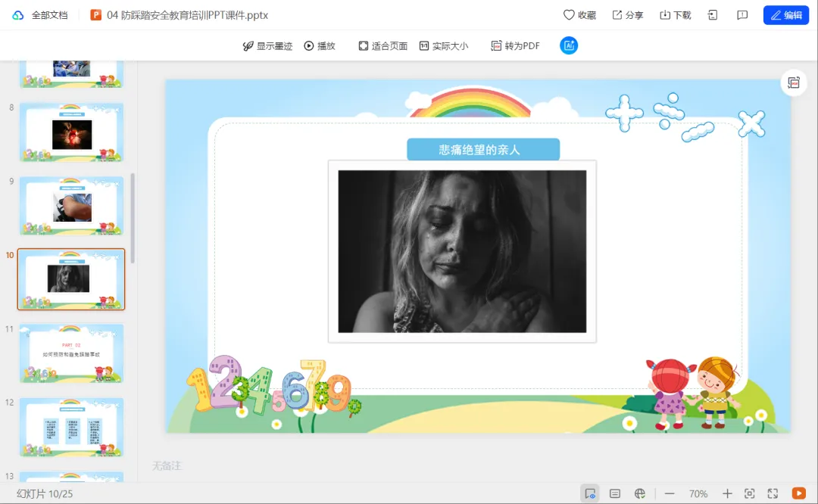
Task: Fit slide with 适合页面
Action: tap(383, 46)
